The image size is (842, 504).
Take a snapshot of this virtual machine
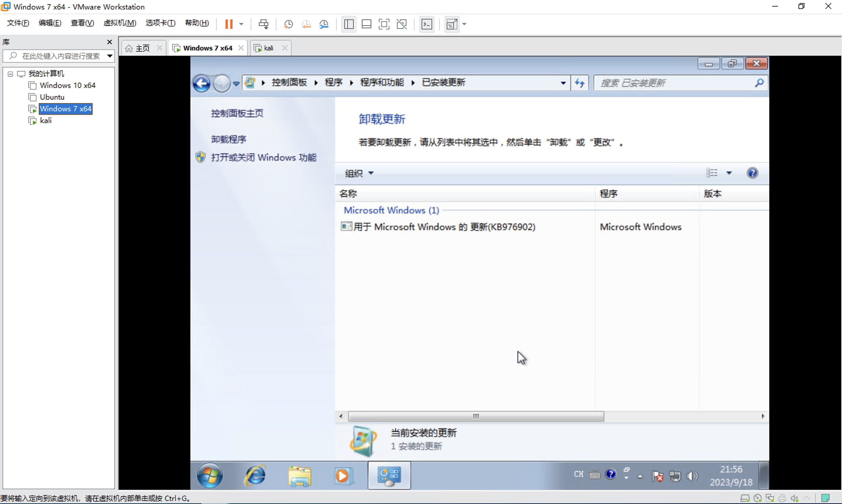(x=288, y=24)
